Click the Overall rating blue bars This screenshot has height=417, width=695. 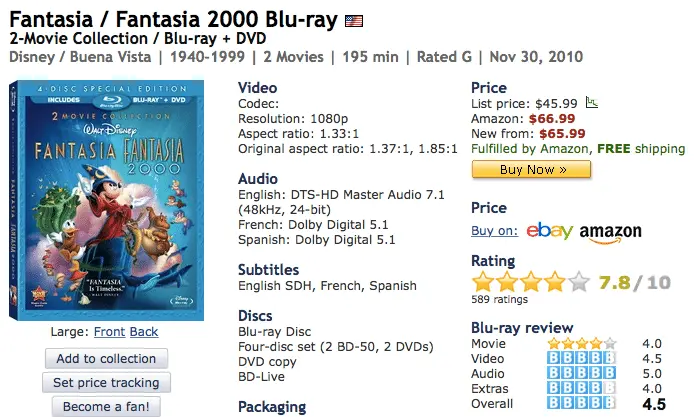(582, 404)
